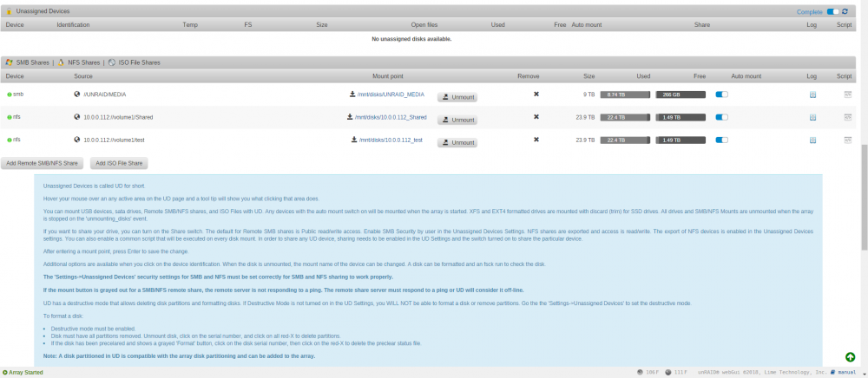Click the Share column header

[702, 25]
